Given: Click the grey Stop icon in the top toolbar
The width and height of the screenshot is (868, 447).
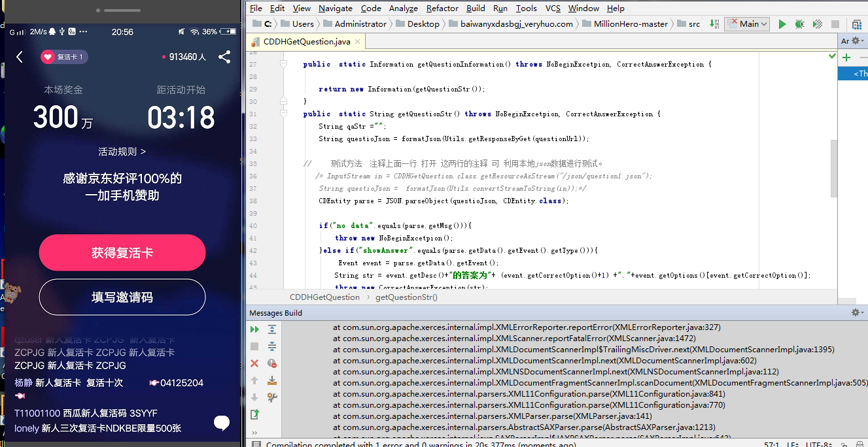Looking at the screenshot, I should tap(835, 24).
